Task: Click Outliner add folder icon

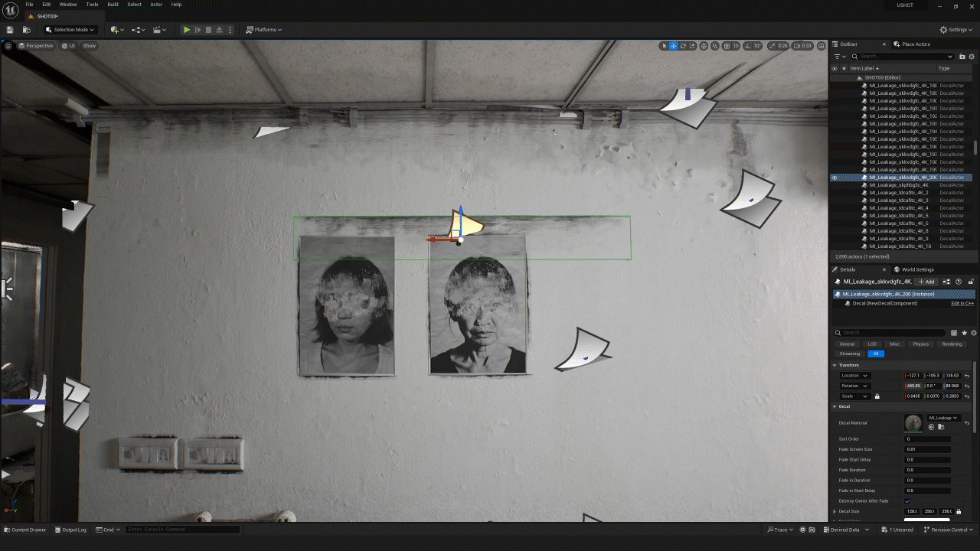Action: click(x=962, y=57)
